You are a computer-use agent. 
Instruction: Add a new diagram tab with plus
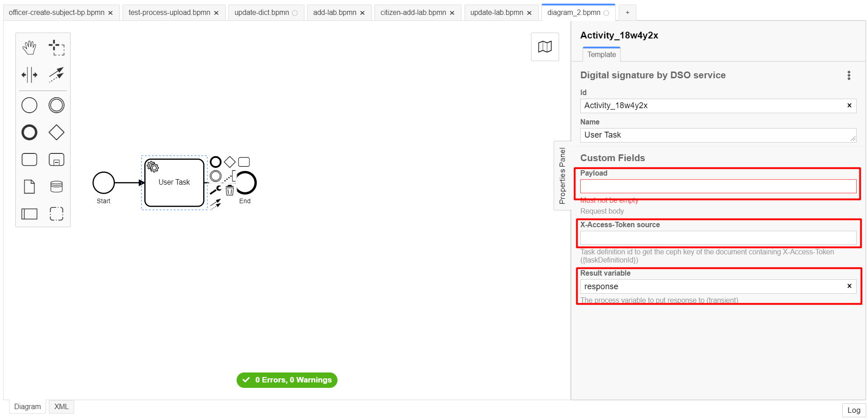tap(627, 13)
